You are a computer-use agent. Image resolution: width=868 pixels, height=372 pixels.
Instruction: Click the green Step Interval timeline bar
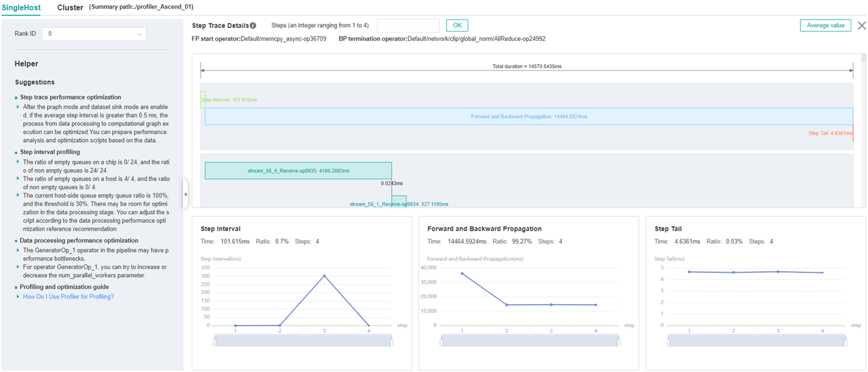pyautogui.click(x=202, y=99)
